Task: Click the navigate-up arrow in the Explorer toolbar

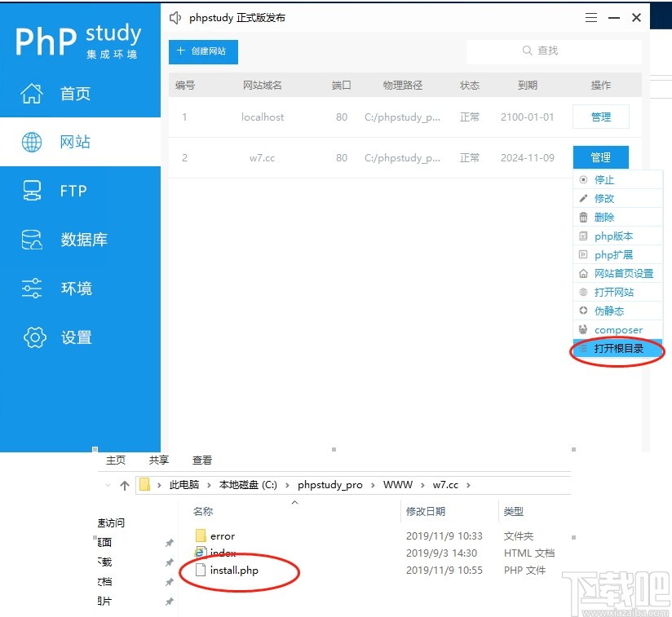Action: pos(123,484)
